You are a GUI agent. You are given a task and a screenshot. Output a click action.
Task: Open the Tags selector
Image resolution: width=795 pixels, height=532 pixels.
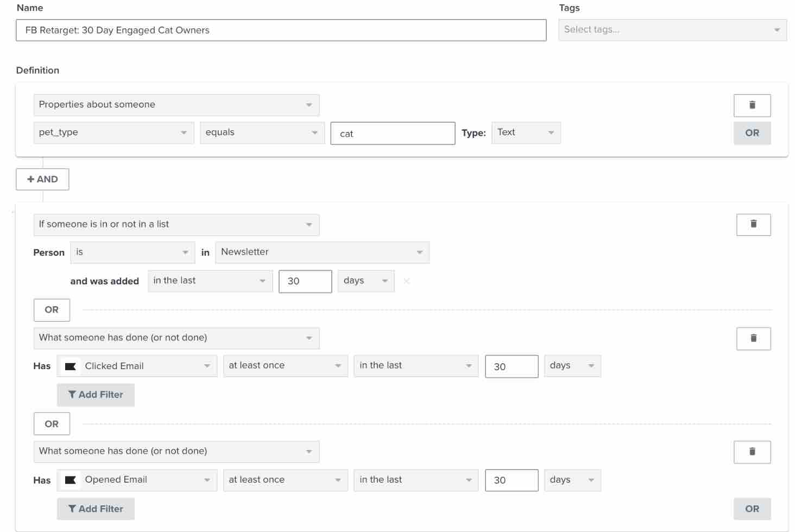point(672,30)
